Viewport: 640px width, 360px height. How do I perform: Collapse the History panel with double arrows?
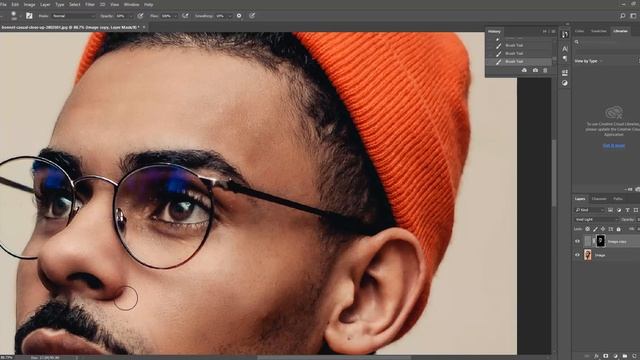[544, 31]
